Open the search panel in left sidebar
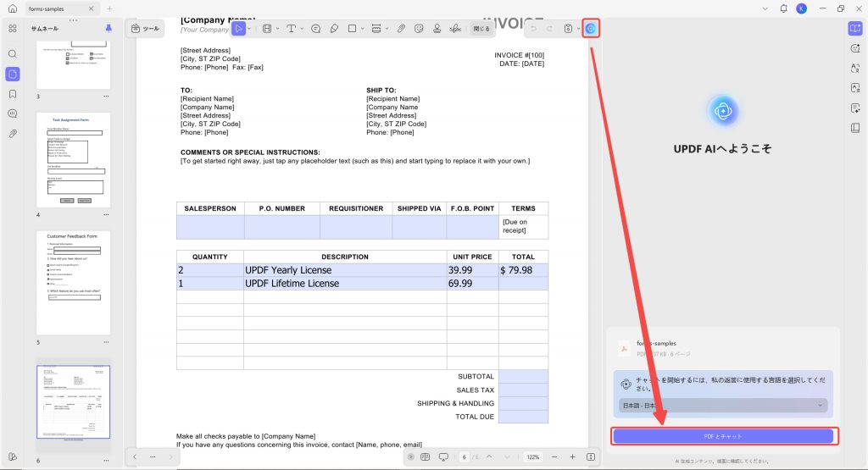The height and width of the screenshot is (470, 868). click(x=13, y=53)
